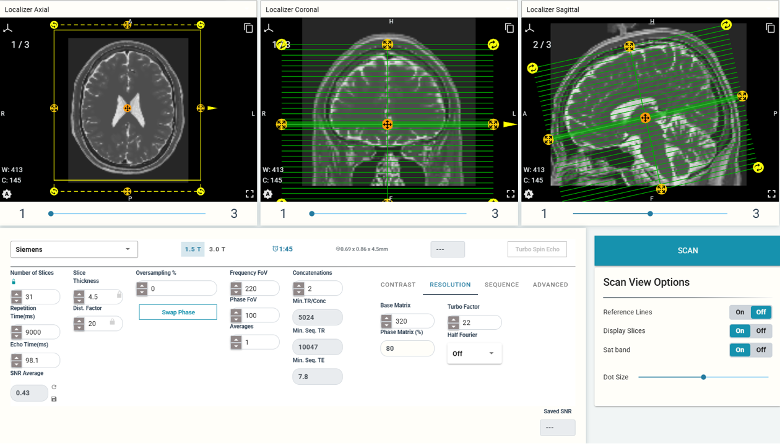Increase the Turbo Factor stepper value
Screen dimensions: 780x445
click(x=453, y=317)
